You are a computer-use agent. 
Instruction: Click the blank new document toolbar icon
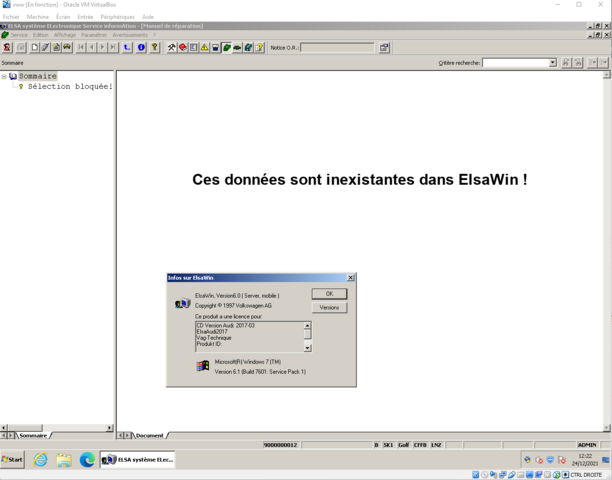coord(35,48)
